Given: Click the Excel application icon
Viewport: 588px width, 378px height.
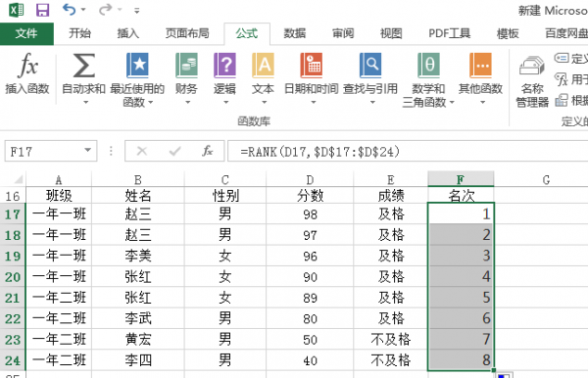Looking at the screenshot, I should 16,10.
